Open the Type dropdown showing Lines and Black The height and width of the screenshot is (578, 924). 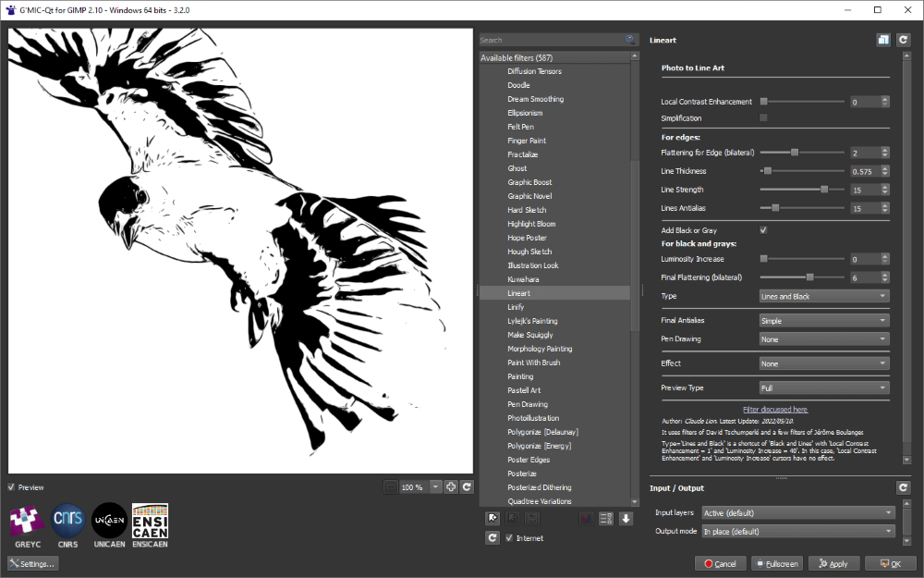[x=823, y=296]
